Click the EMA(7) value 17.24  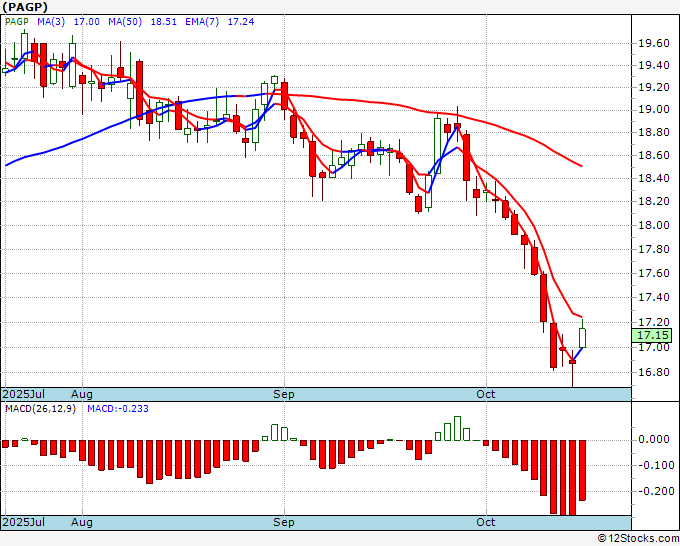pos(241,22)
